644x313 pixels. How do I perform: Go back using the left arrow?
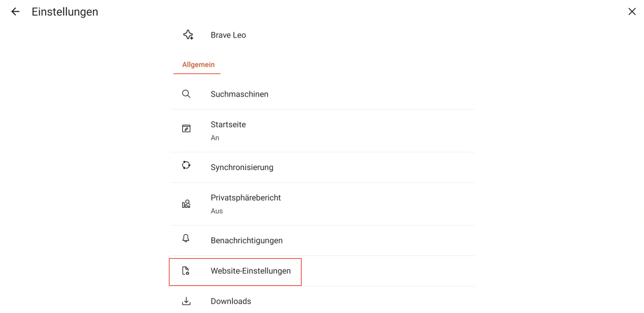pyautogui.click(x=15, y=12)
